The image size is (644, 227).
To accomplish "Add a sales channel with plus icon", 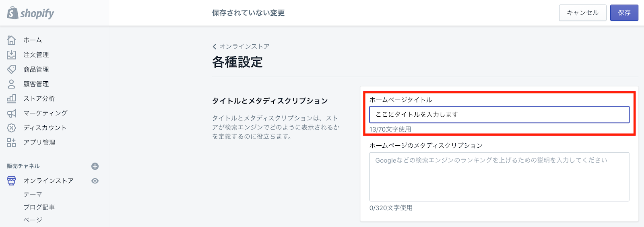I will (95, 166).
